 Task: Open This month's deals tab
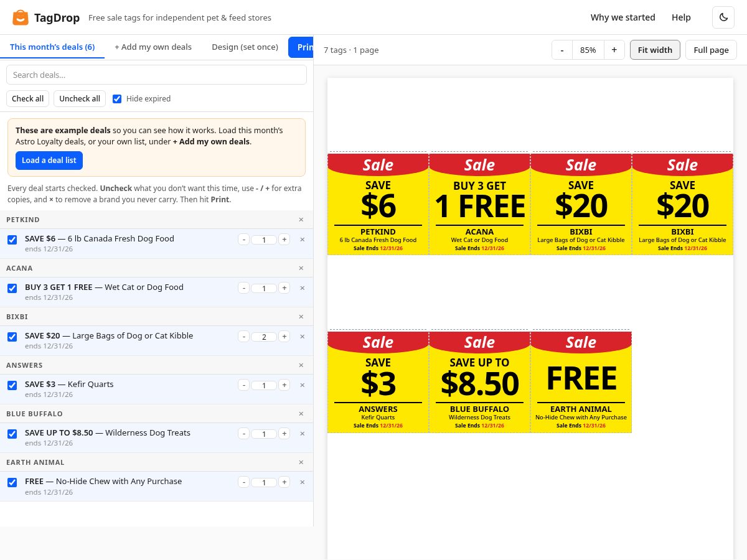click(52, 47)
